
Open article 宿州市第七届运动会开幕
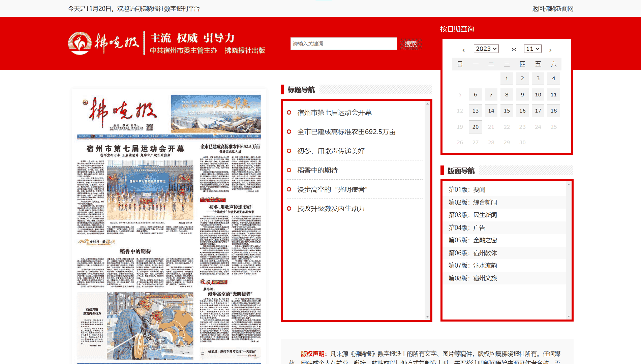[x=334, y=113]
